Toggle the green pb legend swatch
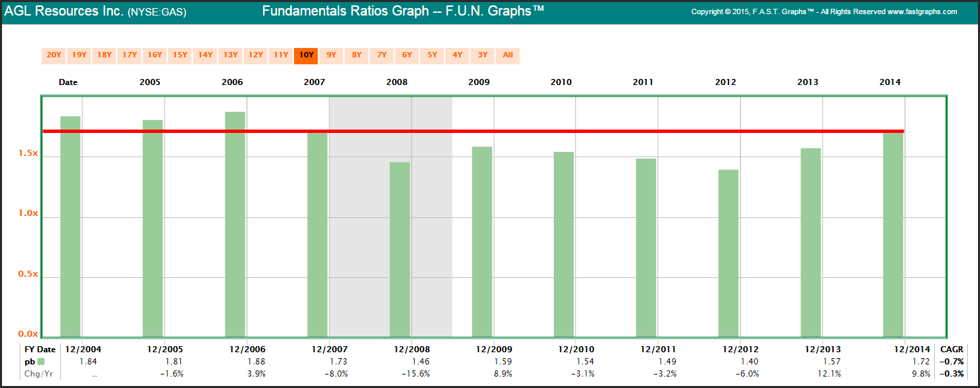 (40, 362)
